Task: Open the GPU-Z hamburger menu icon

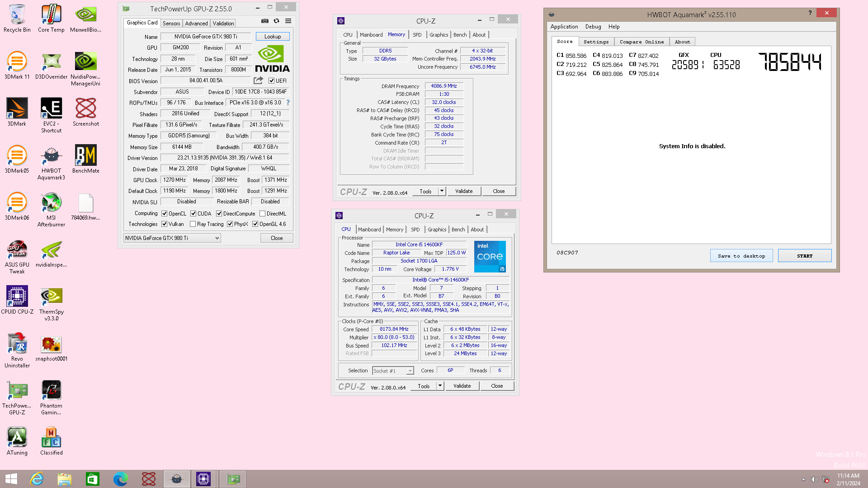Action: 288,21
